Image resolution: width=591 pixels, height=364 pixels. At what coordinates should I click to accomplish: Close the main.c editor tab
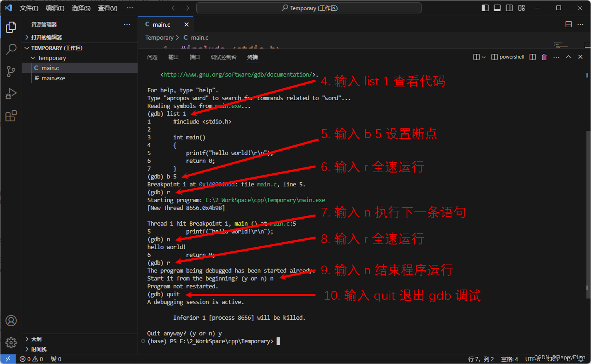[x=186, y=24]
